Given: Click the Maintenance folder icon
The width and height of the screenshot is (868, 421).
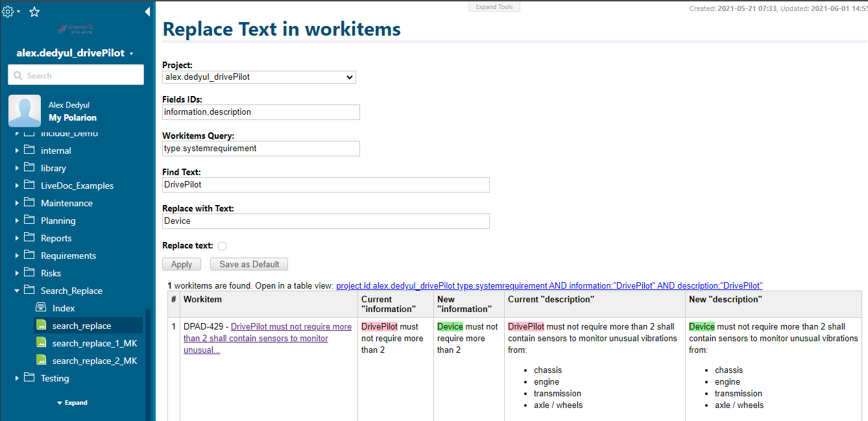Looking at the screenshot, I should (x=29, y=202).
